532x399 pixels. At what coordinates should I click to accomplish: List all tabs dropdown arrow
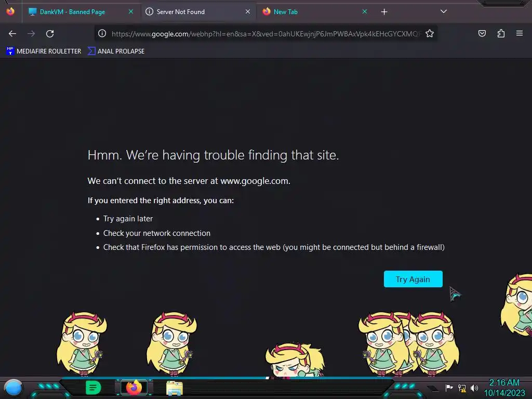[444, 11]
